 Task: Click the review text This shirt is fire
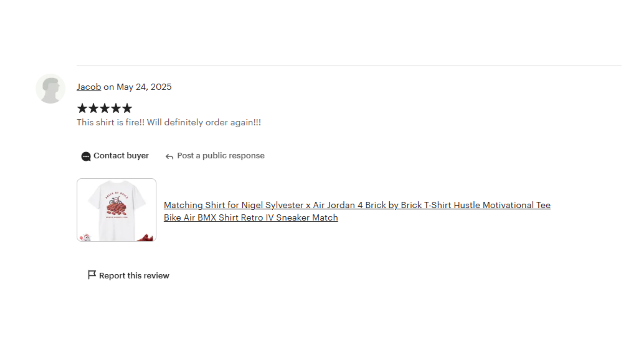pos(169,122)
